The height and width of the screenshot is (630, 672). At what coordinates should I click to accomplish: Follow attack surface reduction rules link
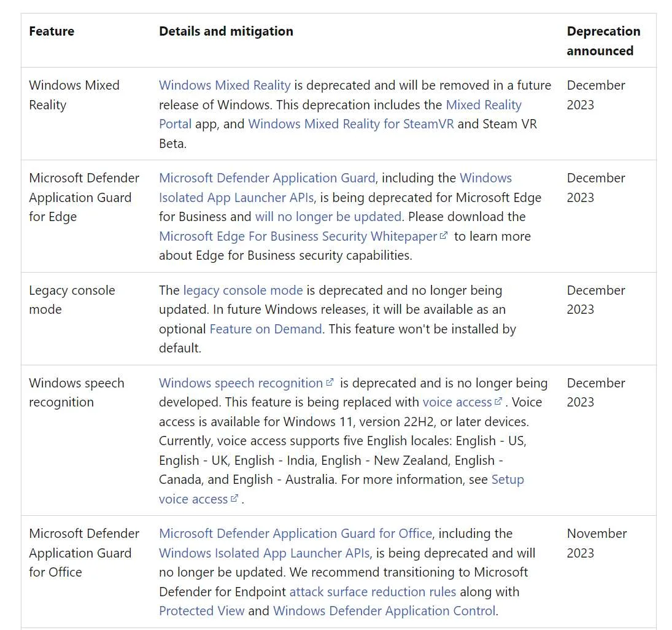coord(373,593)
